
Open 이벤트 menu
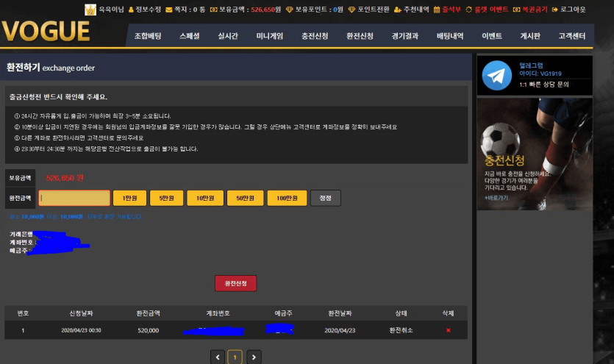pos(492,36)
